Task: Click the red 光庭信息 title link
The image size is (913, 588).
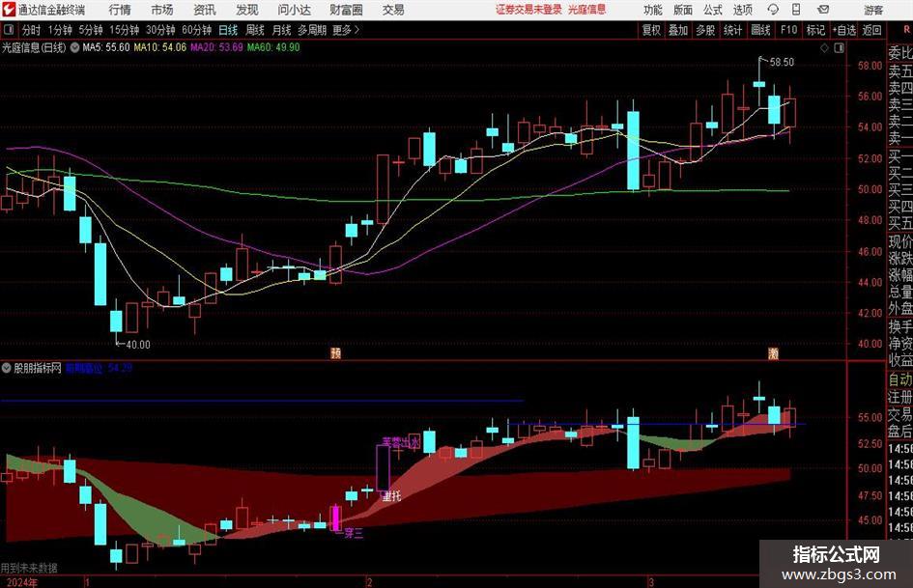Action: click(586, 10)
